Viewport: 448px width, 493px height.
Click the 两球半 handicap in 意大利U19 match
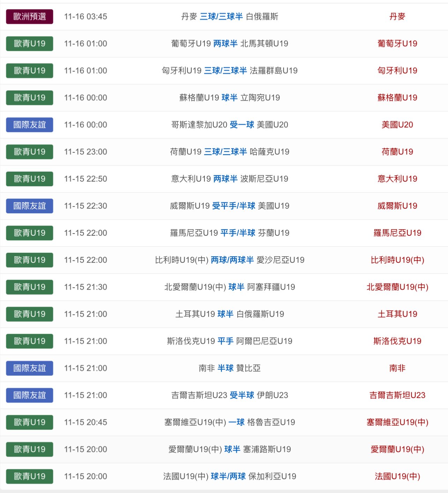click(225, 179)
